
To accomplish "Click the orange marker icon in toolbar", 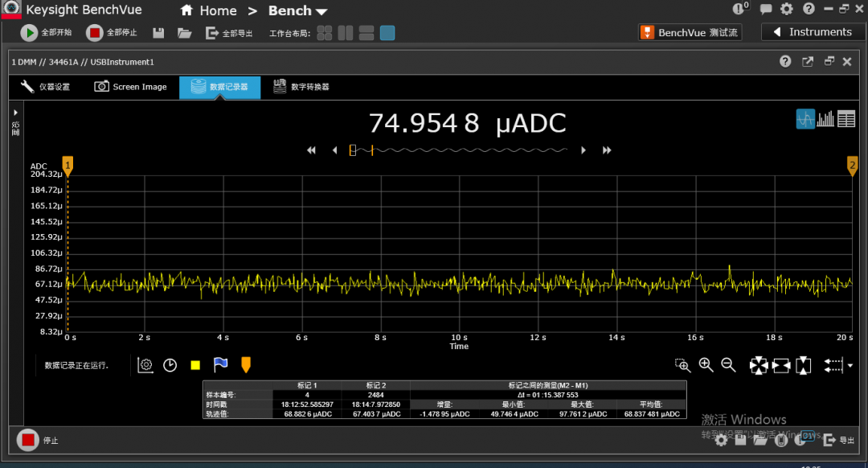I will (x=245, y=365).
